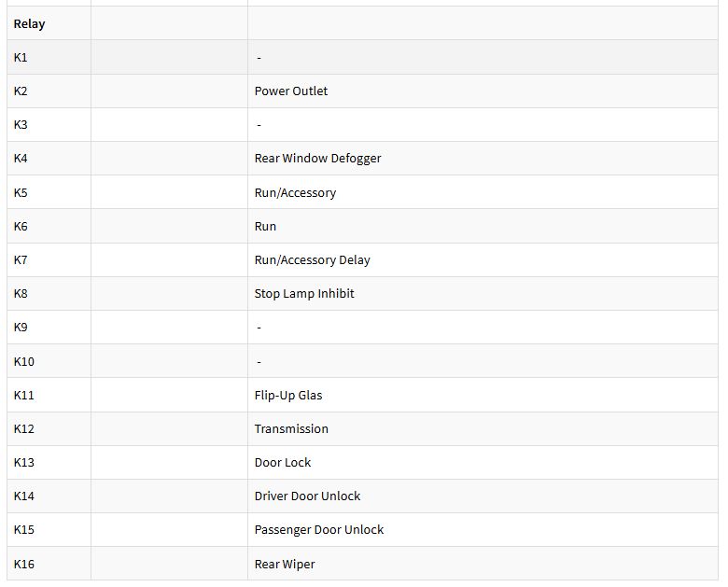Select the Door Lock entry for K13
This screenshot has width=728, height=587.
[283, 462]
